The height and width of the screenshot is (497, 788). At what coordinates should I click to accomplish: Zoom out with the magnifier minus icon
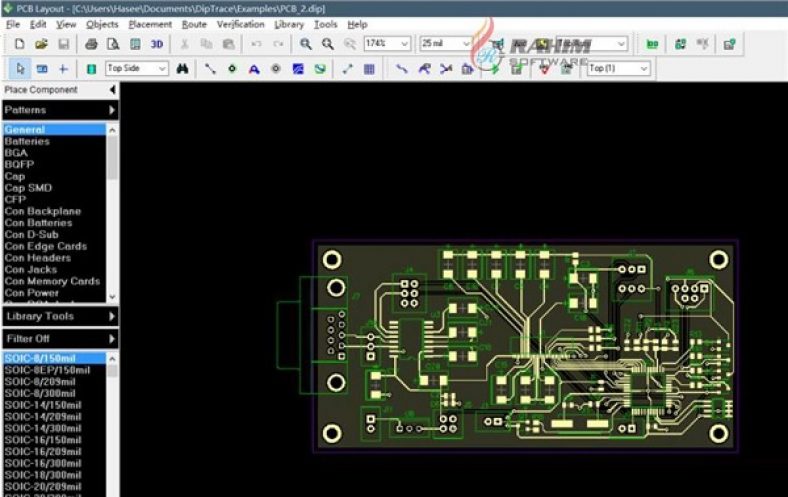328,44
